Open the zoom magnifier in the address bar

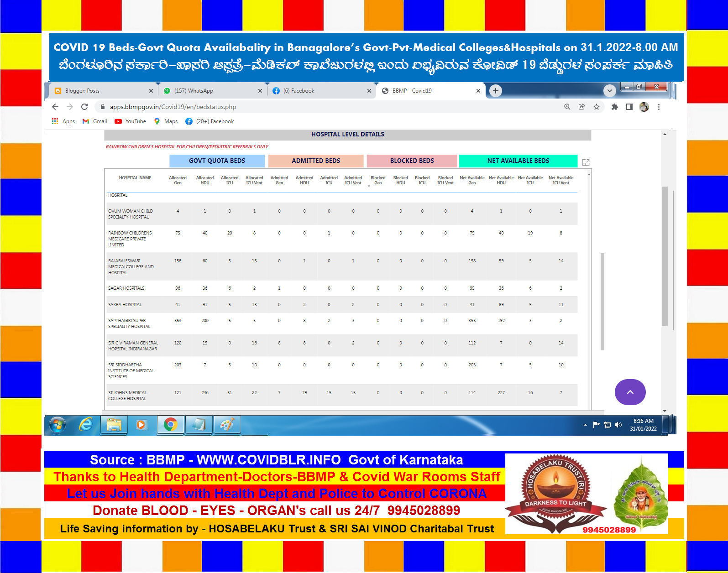(x=567, y=107)
